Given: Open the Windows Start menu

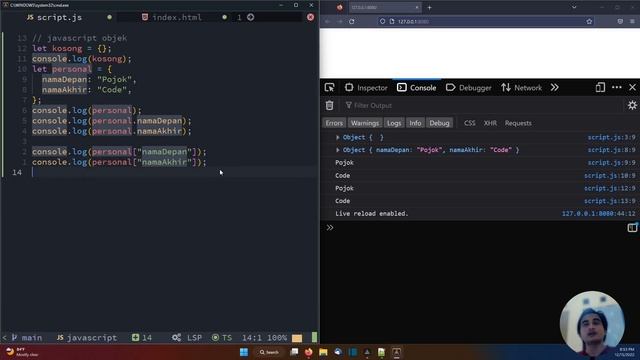Looking at the screenshot, I should click(x=244, y=352).
